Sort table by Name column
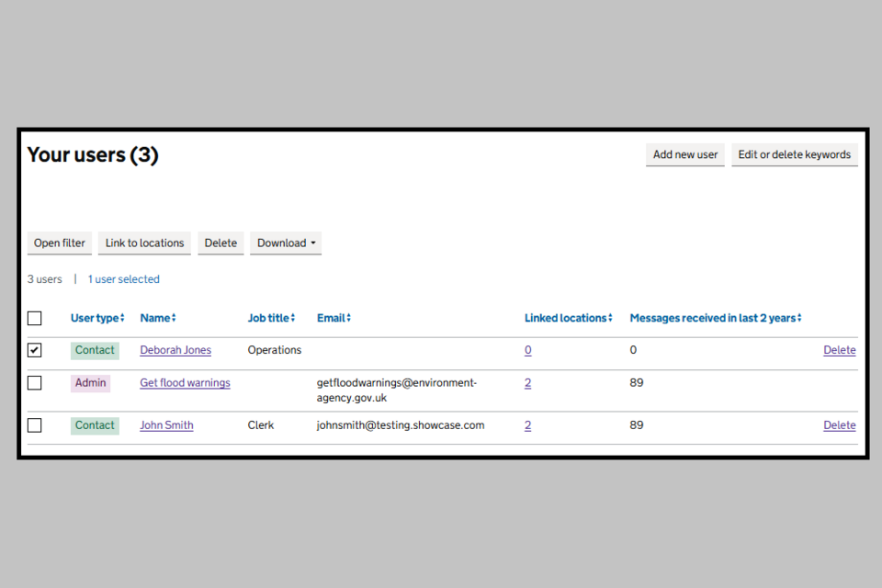Viewport: 882px width, 588px height. pyautogui.click(x=157, y=318)
